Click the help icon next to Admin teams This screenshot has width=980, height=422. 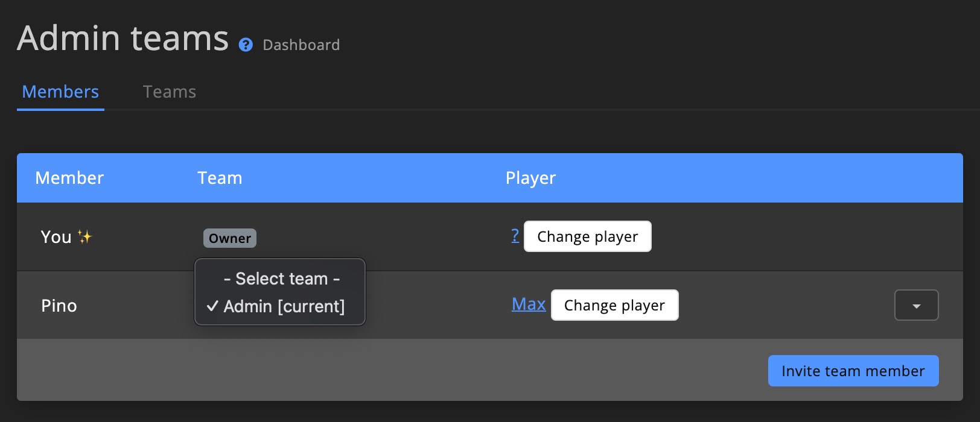tap(246, 45)
